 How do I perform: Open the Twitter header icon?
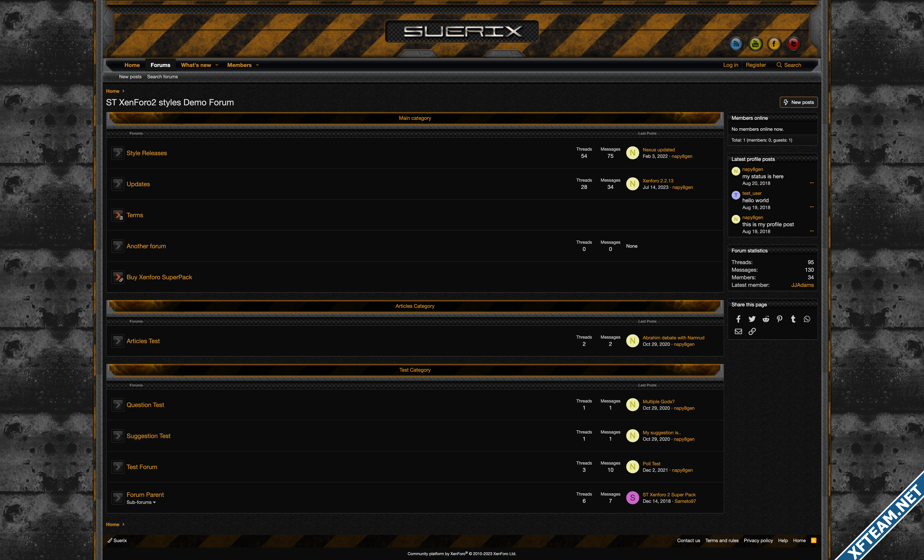click(x=793, y=44)
